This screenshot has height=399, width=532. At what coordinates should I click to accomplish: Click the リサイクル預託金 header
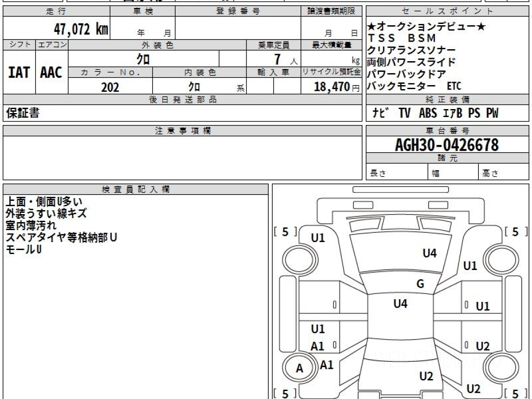point(331,72)
